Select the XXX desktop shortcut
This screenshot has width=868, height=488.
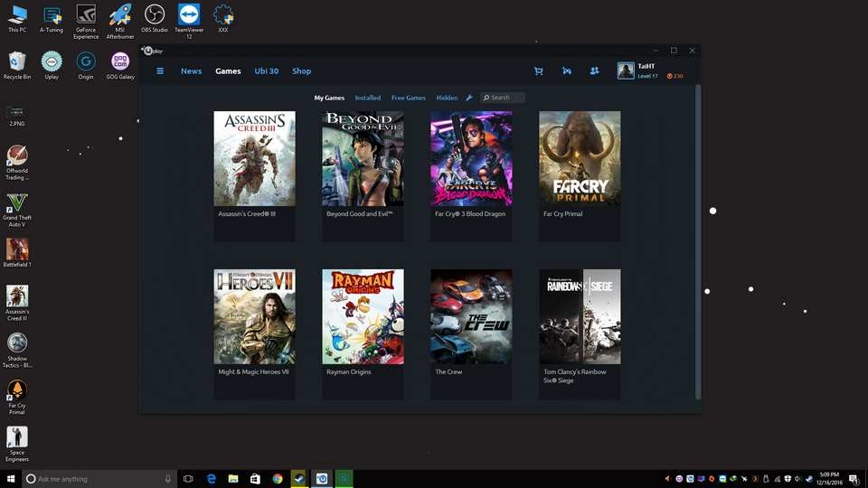(x=223, y=19)
